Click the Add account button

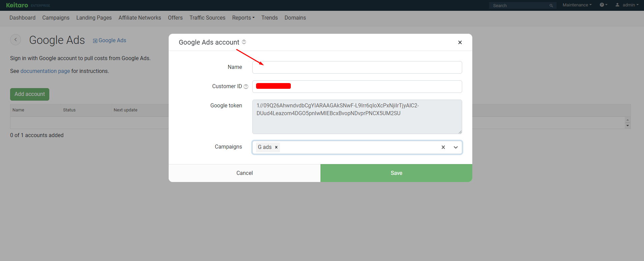point(30,94)
